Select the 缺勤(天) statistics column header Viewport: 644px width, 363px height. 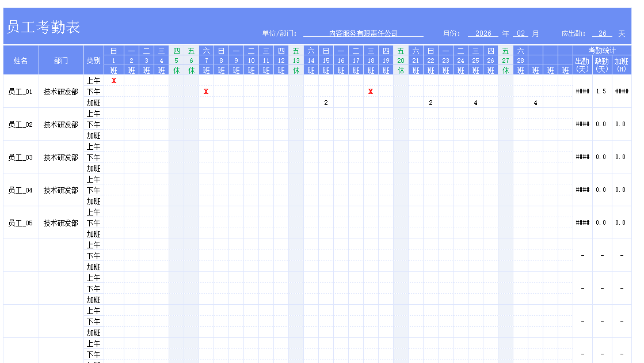point(601,65)
